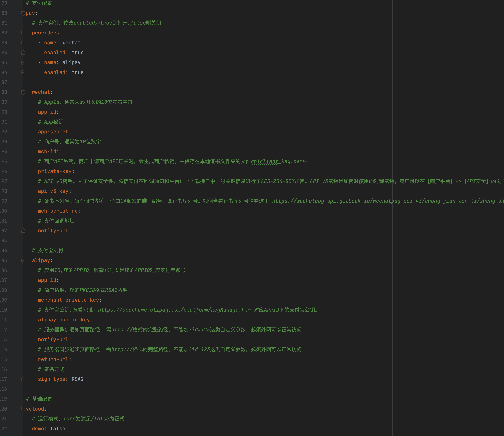504x436 pixels.
Task: Click the '# App秘钥' comment
Action: point(51,122)
